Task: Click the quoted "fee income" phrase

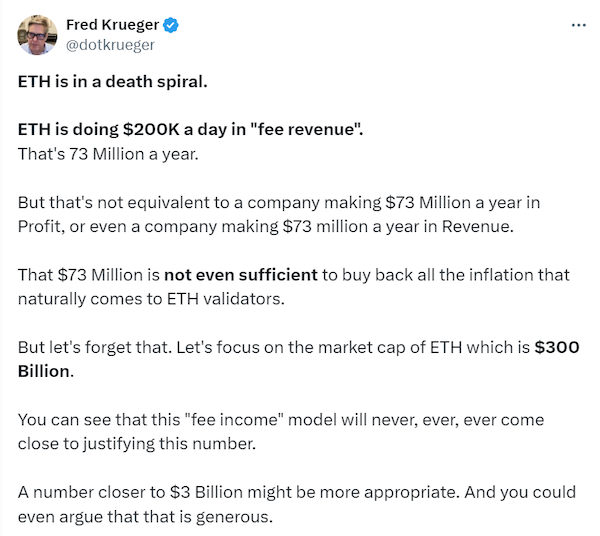Action: pyautogui.click(x=234, y=420)
